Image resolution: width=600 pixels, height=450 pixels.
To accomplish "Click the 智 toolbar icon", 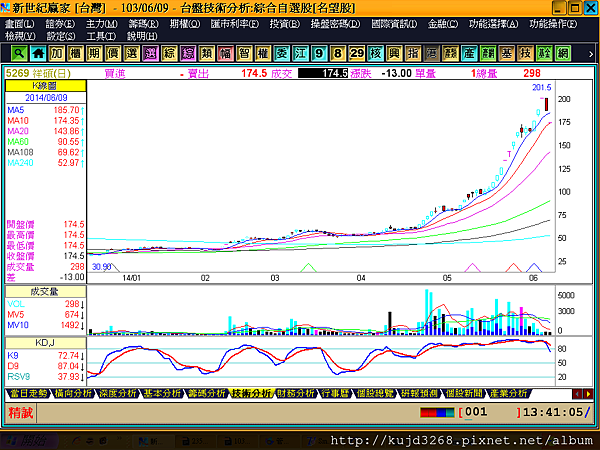I will 244,53.
